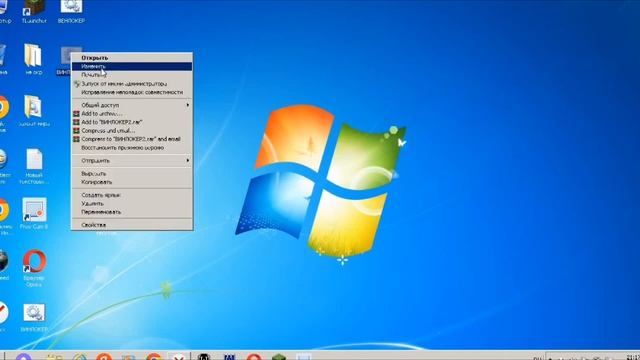Select Открыть in the context menu
Screen dimensions: 640x360
click(x=132, y=58)
